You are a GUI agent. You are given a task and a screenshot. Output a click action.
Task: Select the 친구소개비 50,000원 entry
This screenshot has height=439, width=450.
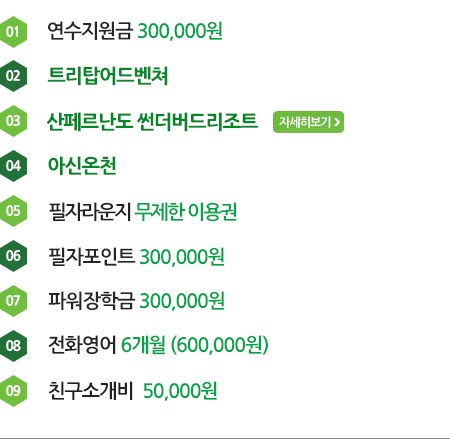133,390
